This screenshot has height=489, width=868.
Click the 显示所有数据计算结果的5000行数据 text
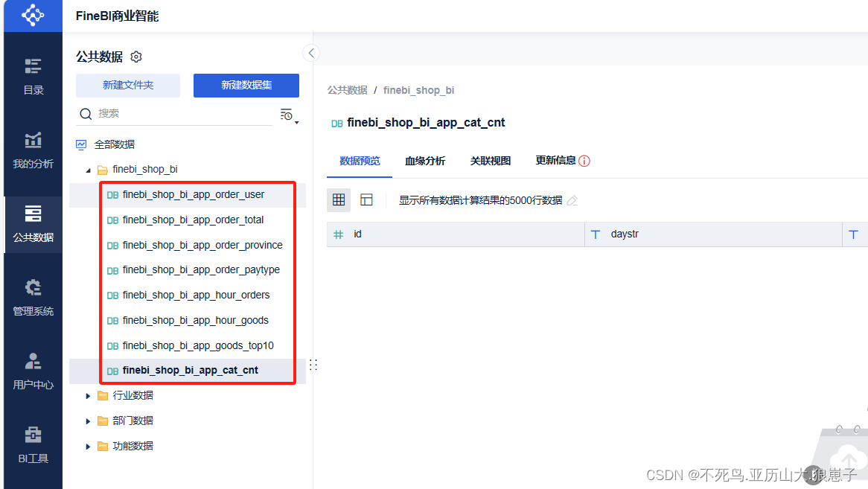pyautogui.click(x=480, y=200)
